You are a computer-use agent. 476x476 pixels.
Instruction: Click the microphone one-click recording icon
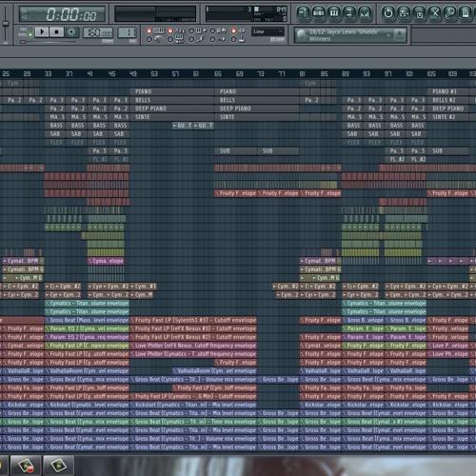point(450,13)
